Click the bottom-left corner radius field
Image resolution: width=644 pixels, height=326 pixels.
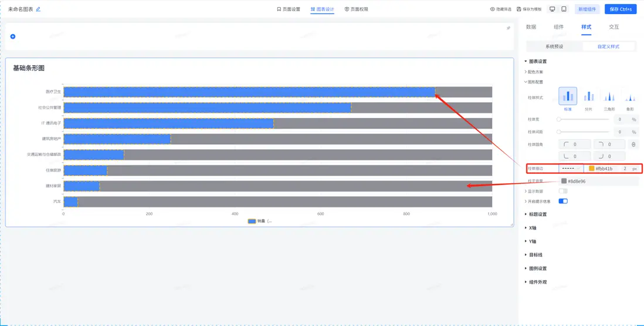(x=575, y=156)
